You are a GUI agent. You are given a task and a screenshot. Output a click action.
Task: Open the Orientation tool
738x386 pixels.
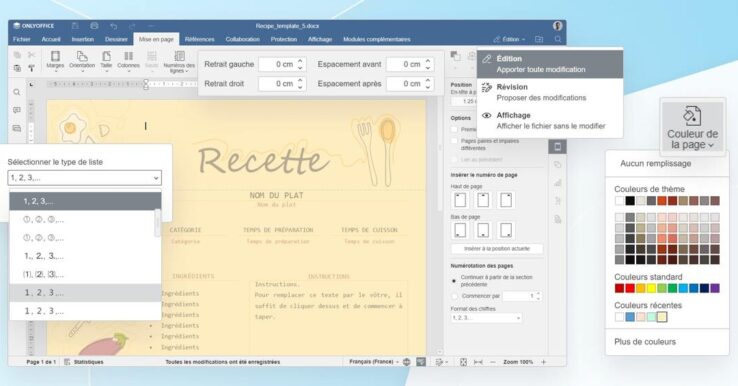[82, 61]
